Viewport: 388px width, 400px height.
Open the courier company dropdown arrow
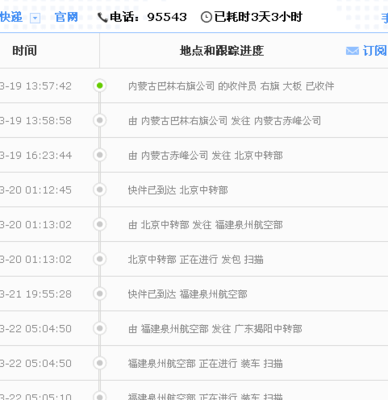click(x=35, y=18)
